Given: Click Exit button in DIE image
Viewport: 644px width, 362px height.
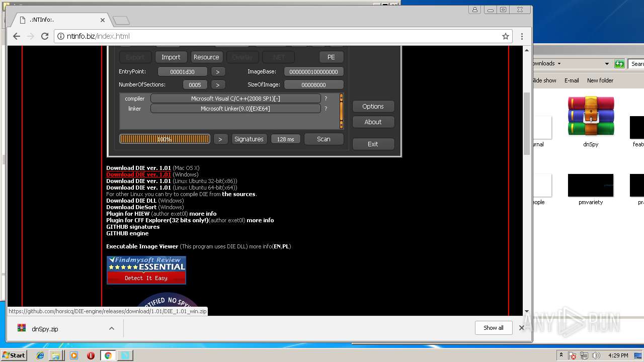Looking at the screenshot, I should pos(373,144).
